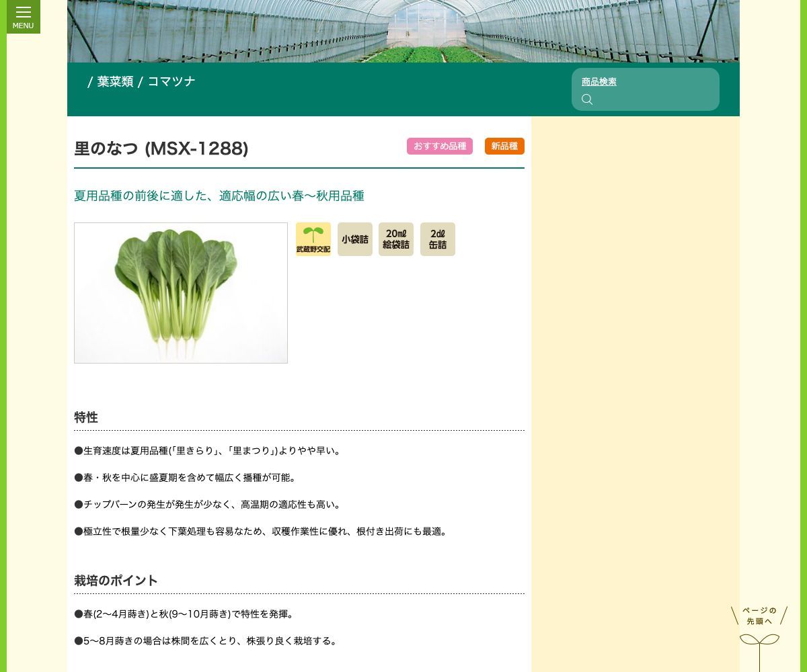Select the 小袋詰 package icon
The width and height of the screenshot is (807, 672).
click(x=355, y=239)
